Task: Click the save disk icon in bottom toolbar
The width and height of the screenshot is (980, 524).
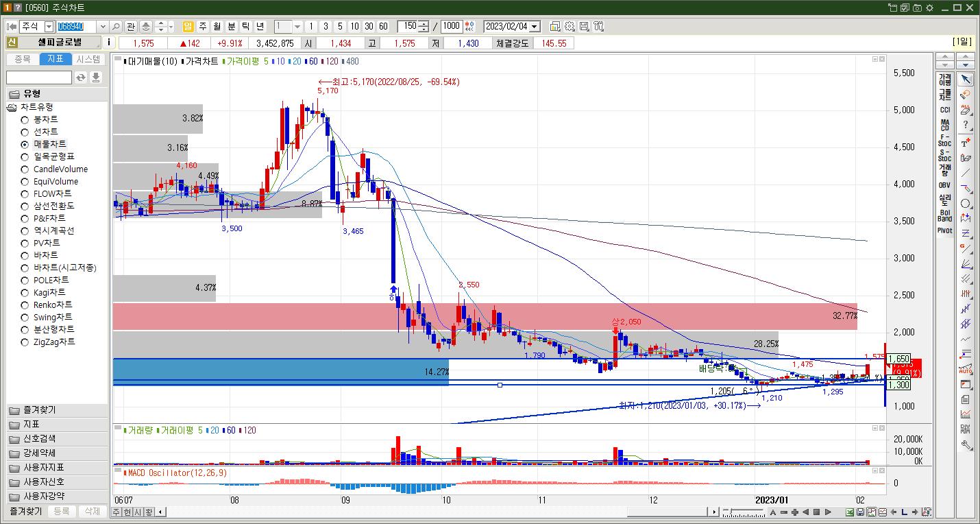Action: click(861, 512)
